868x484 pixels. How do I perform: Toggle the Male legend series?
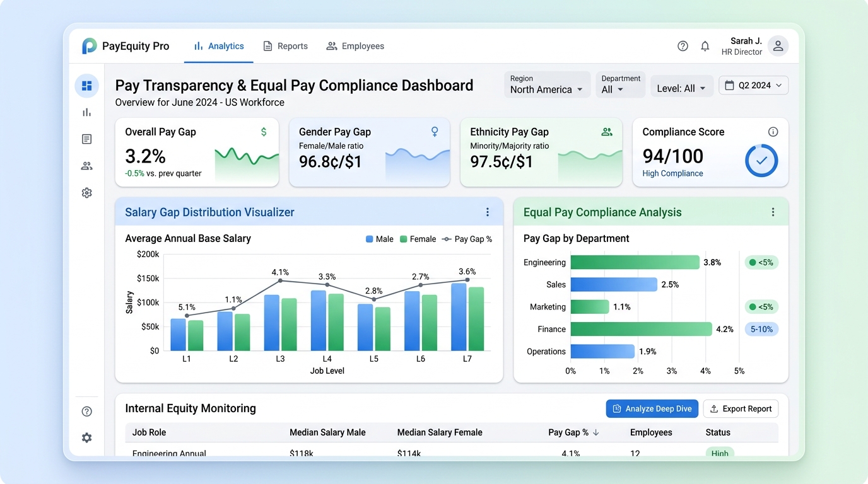[380, 239]
